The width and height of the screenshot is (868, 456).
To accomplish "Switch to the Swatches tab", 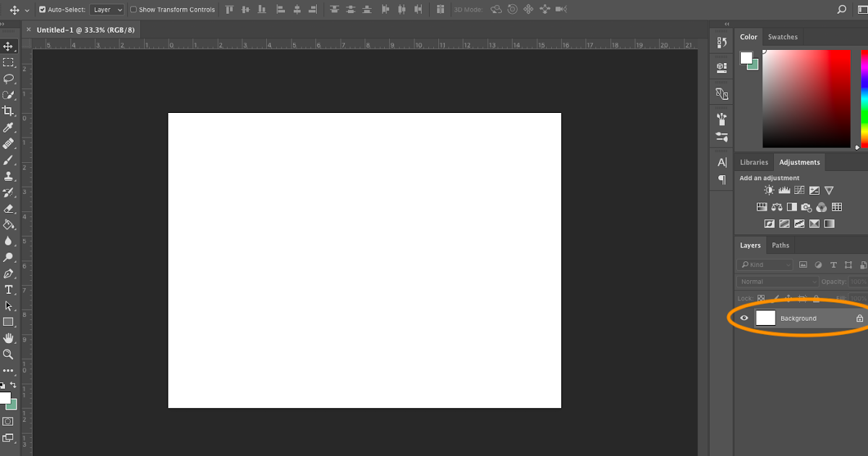I will [x=783, y=36].
